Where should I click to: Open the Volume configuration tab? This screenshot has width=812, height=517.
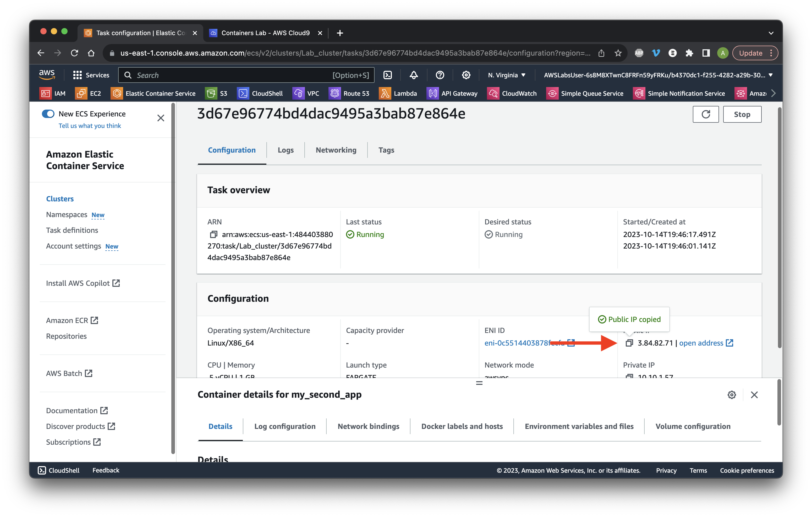pos(693,426)
